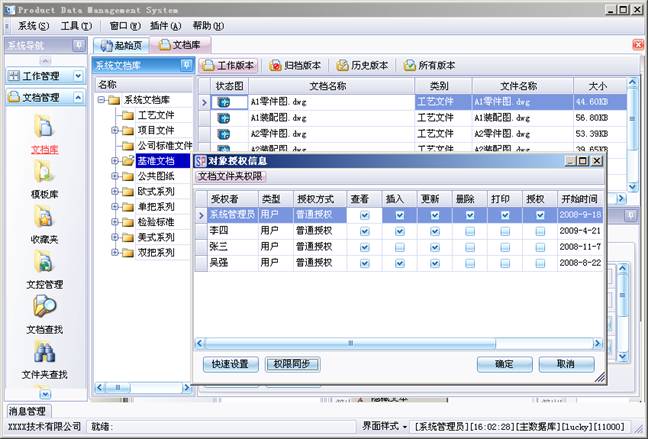Click status icon of A1装配图.dwg row
This screenshot has height=439, width=648.
(x=224, y=118)
